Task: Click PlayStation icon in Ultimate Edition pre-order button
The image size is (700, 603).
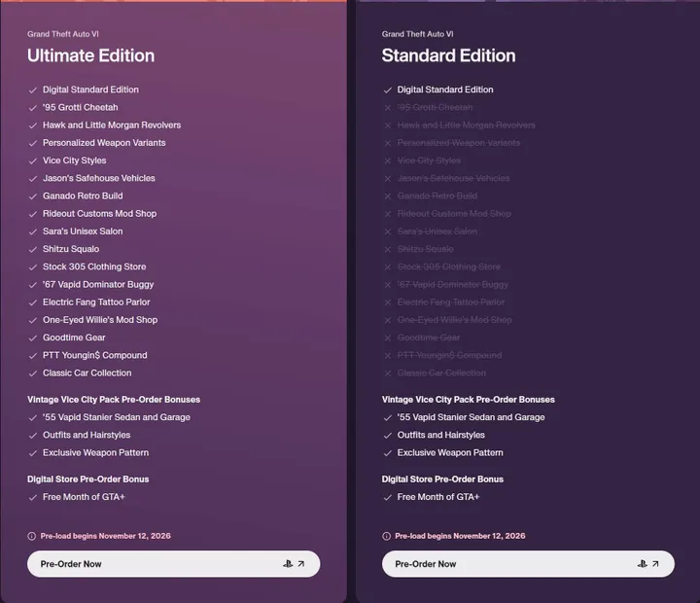Action: 288,564
